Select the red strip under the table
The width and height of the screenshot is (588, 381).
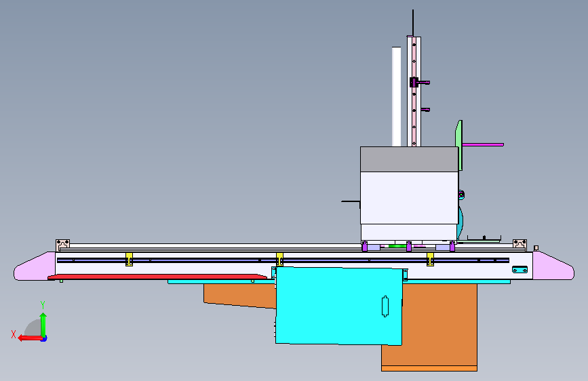pyautogui.click(x=157, y=277)
